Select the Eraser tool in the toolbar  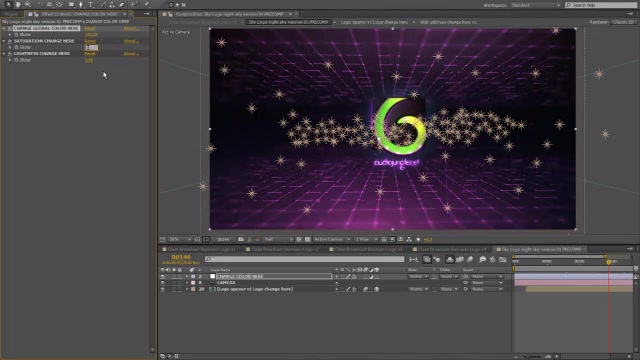click(122, 4)
